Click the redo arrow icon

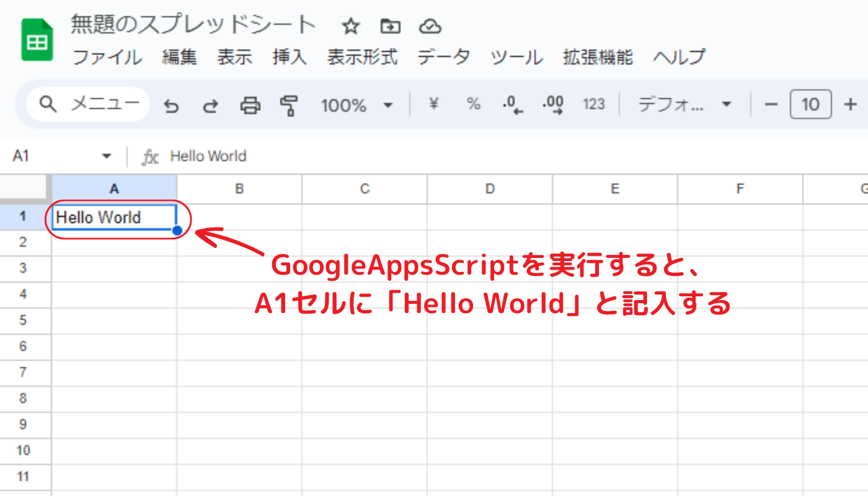coord(211,105)
